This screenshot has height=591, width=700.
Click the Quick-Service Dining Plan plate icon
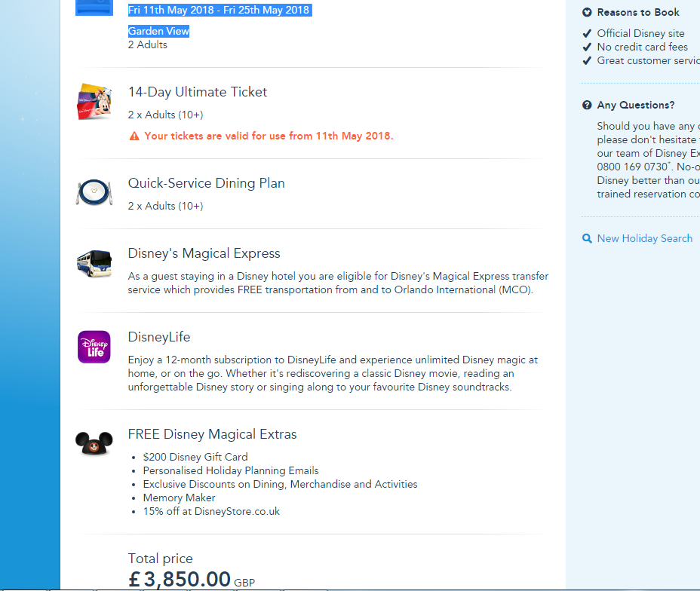pyautogui.click(x=94, y=192)
